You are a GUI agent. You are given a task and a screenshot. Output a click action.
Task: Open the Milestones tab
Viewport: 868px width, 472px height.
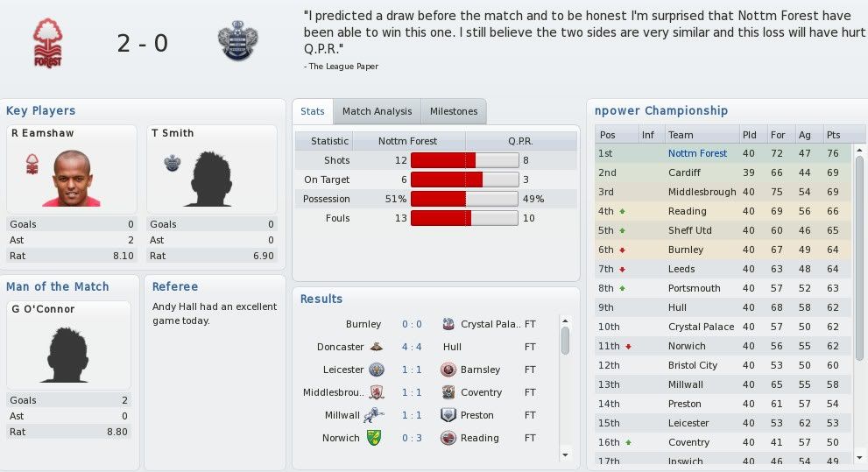[454, 111]
